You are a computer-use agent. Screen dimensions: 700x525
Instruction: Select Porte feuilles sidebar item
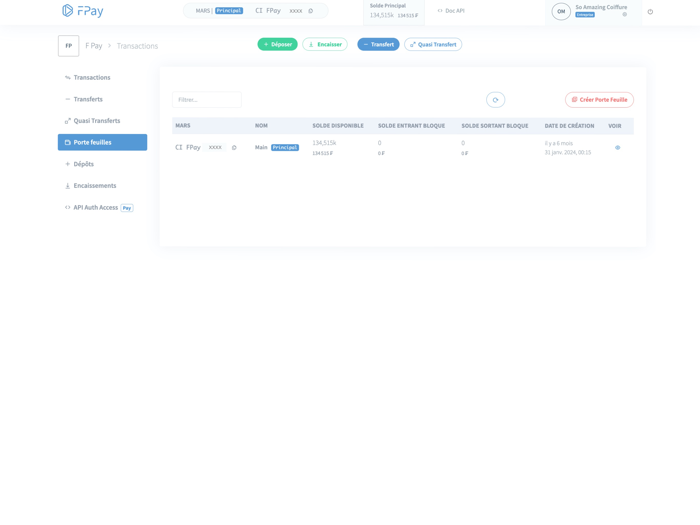point(102,142)
